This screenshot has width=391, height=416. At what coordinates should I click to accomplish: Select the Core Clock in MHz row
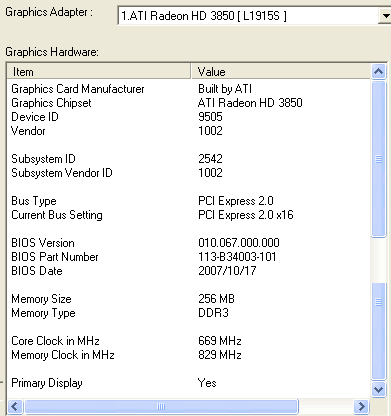[188, 341]
